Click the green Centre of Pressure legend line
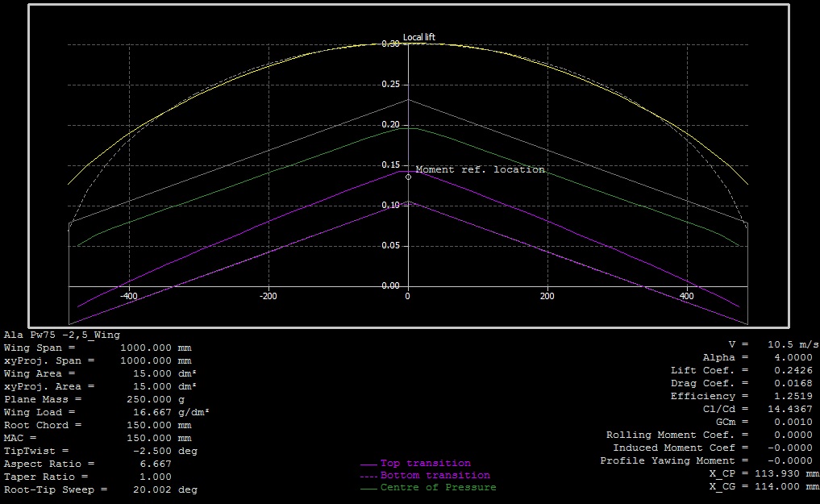The height and width of the screenshot is (504, 820). (x=368, y=489)
